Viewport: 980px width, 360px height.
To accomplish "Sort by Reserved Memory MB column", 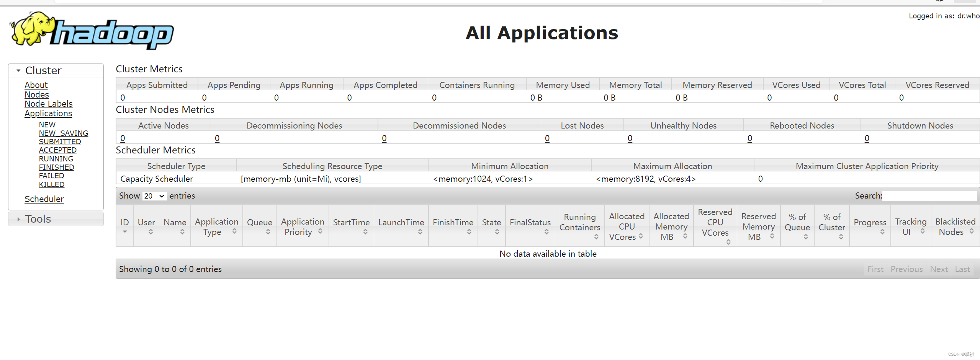I will click(x=759, y=226).
